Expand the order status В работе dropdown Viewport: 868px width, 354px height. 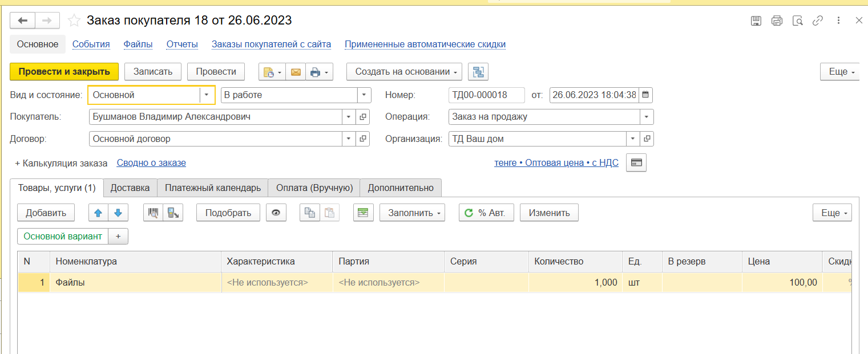[364, 95]
